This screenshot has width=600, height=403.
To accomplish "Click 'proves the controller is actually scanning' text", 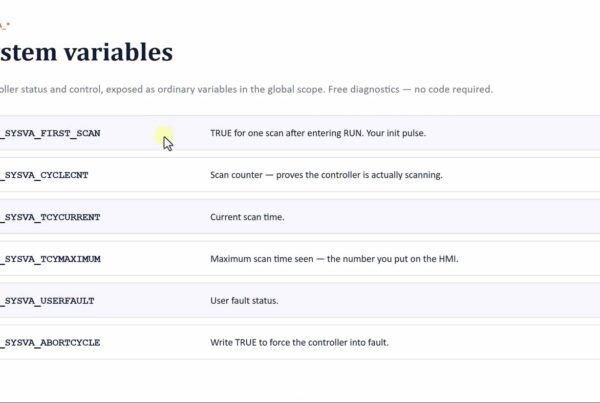I will click(359, 175).
